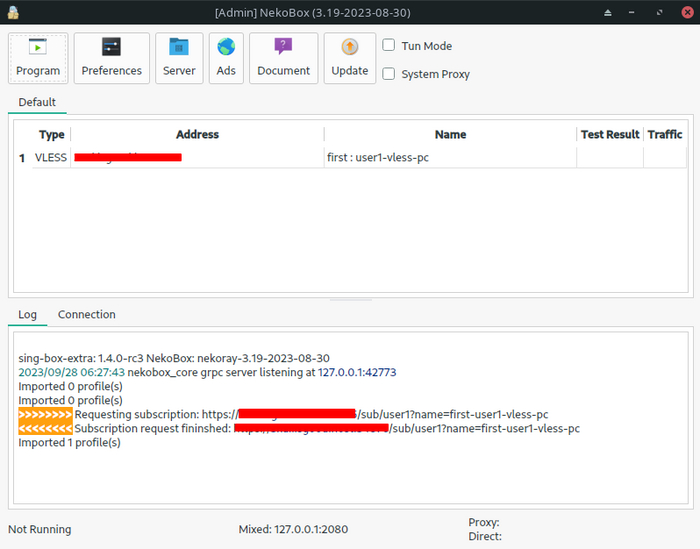
Task: Click the Update button
Action: 350,58
